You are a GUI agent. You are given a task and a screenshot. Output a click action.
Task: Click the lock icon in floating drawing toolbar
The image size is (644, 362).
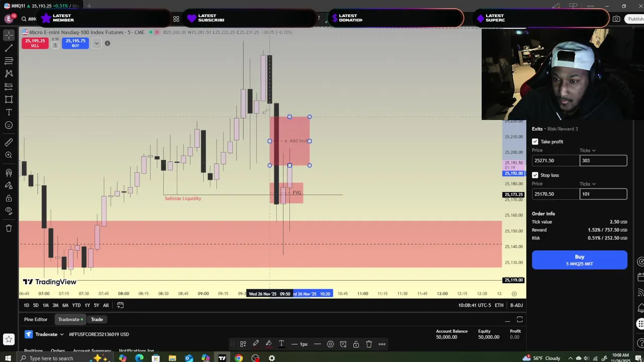click(356, 344)
